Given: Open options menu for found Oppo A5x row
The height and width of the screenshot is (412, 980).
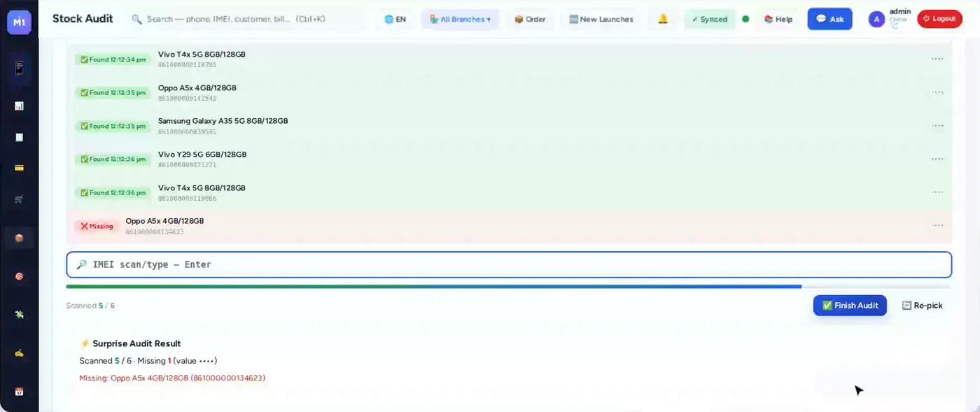Looking at the screenshot, I should (937, 92).
